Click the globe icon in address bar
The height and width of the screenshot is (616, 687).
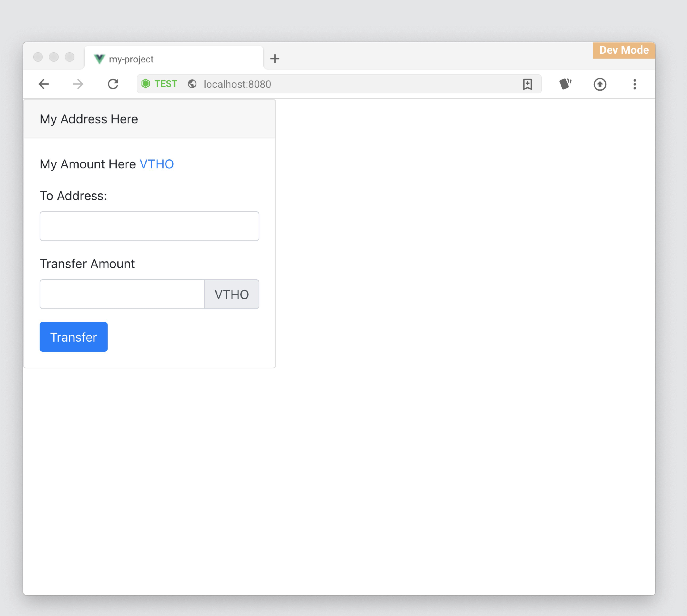tap(192, 84)
